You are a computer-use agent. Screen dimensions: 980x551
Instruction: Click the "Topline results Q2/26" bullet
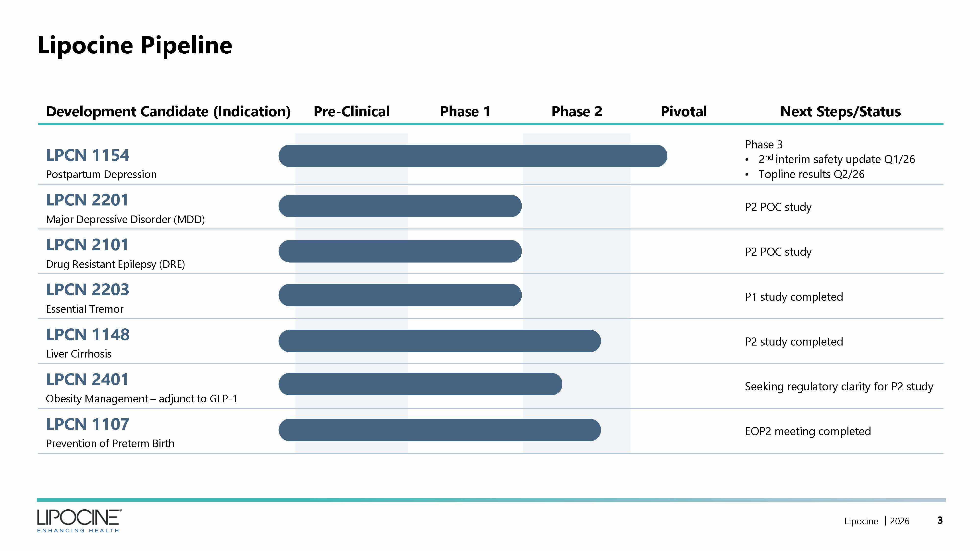811,174
